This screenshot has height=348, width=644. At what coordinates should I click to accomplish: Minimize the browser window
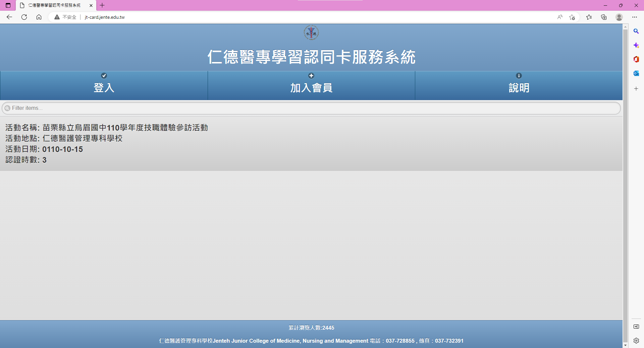tap(605, 5)
